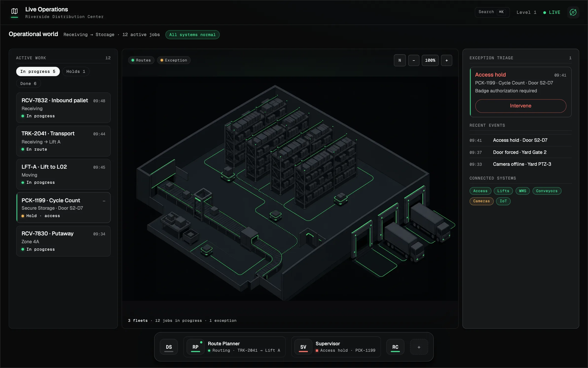588x368 pixels.
Task: Click the LIVE status indicator
Action: coord(552,12)
